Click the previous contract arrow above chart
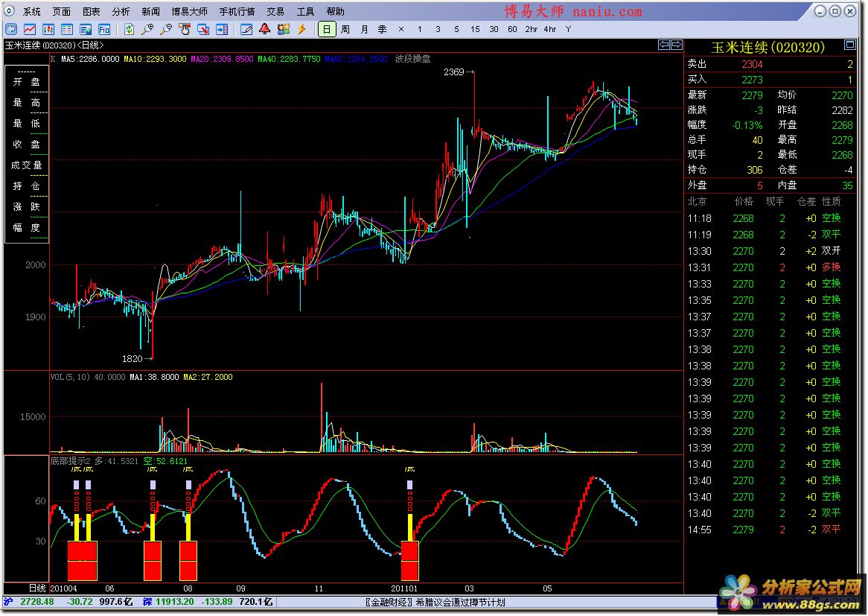The width and height of the screenshot is (868, 616). [664, 45]
